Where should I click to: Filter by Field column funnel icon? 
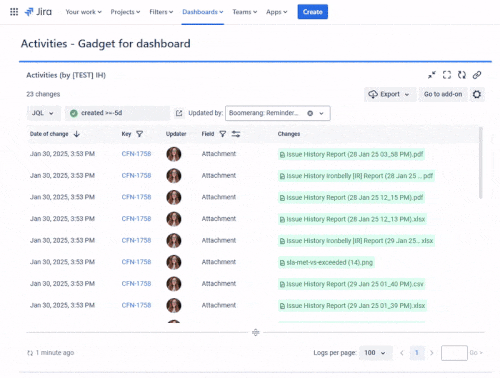223,134
